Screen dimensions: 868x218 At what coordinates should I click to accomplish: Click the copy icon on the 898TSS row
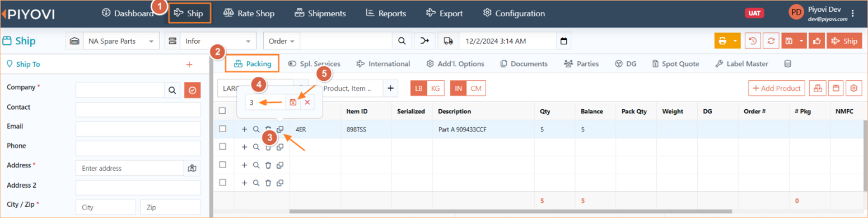(x=281, y=129)
